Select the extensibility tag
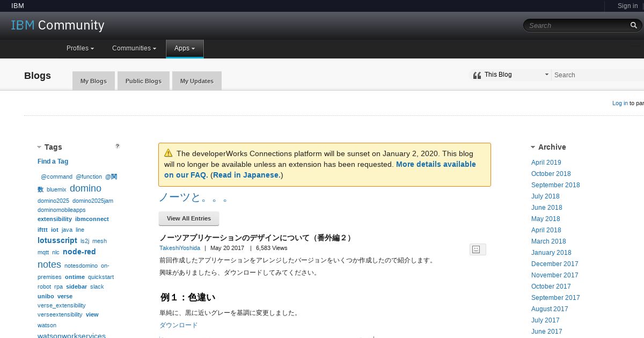The height and width of the screenshot is (338, 644). click(55, 219)
